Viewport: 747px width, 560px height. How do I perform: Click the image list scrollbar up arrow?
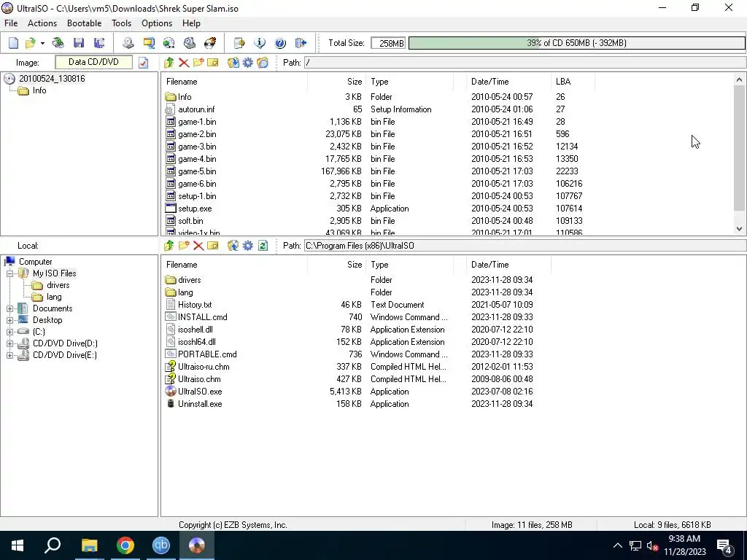coord(740,79)
